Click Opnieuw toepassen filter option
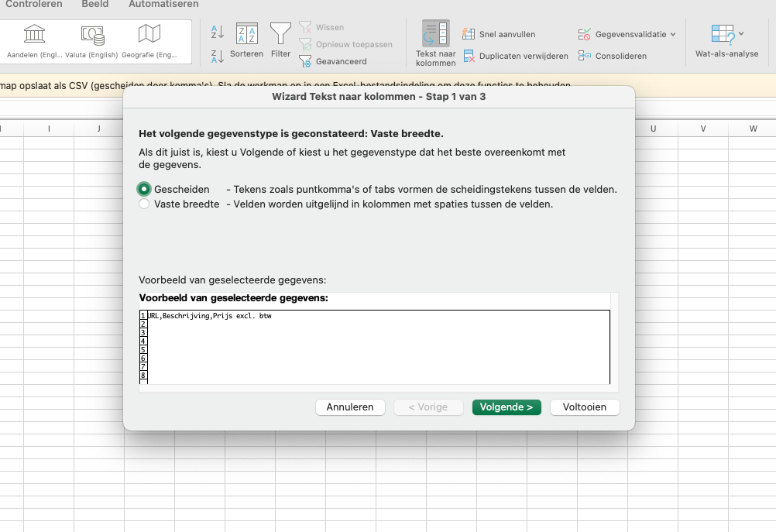The width and height of the screenshot is (776, 532). (345, 45)
